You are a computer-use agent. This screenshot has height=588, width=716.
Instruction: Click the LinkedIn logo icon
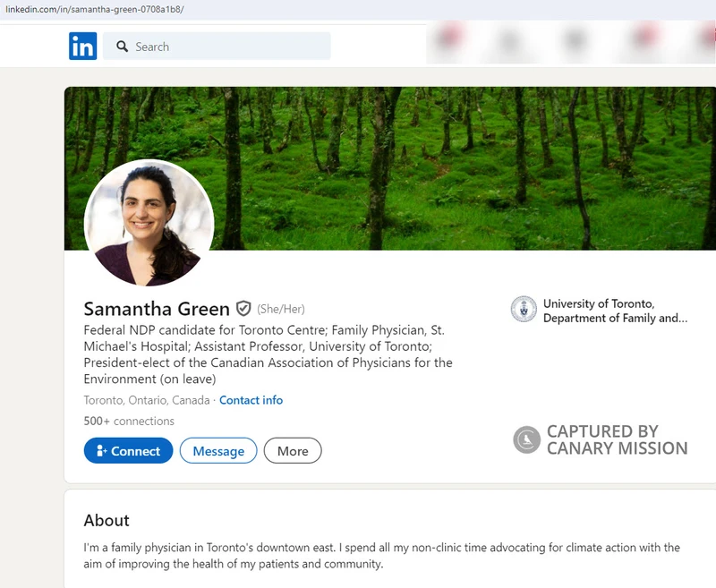point(82,47)
